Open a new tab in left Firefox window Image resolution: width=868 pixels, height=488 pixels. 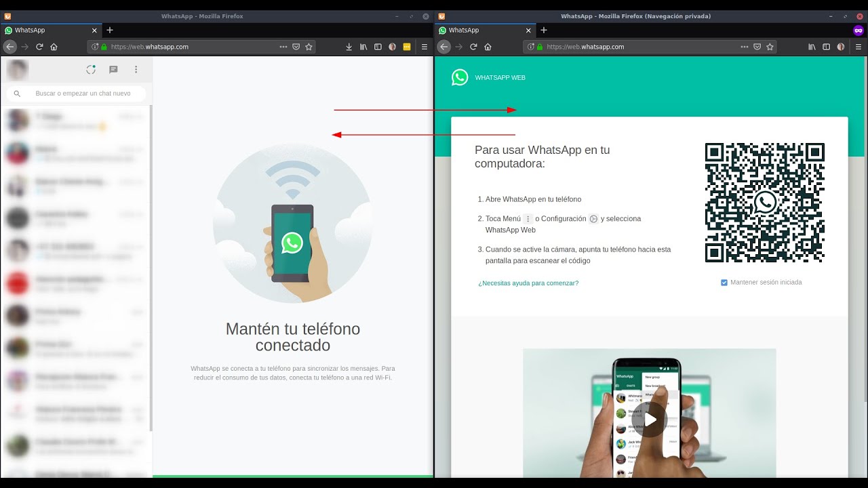(110, 30)
